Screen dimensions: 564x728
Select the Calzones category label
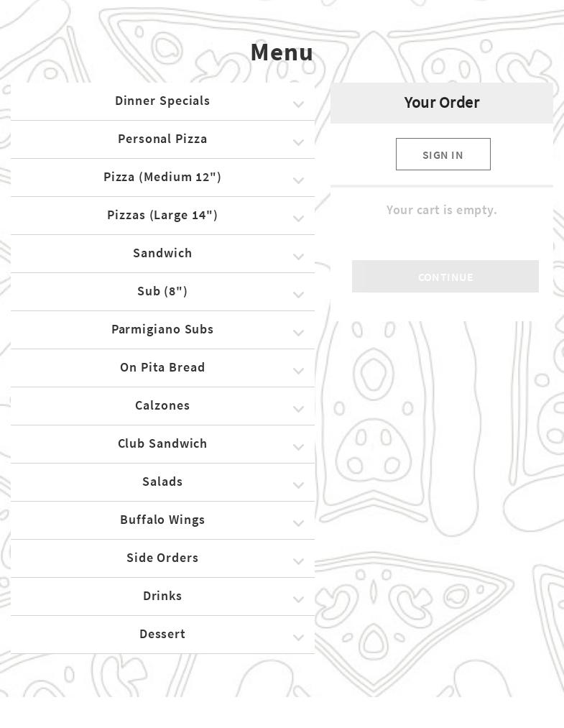coord(162,405)
